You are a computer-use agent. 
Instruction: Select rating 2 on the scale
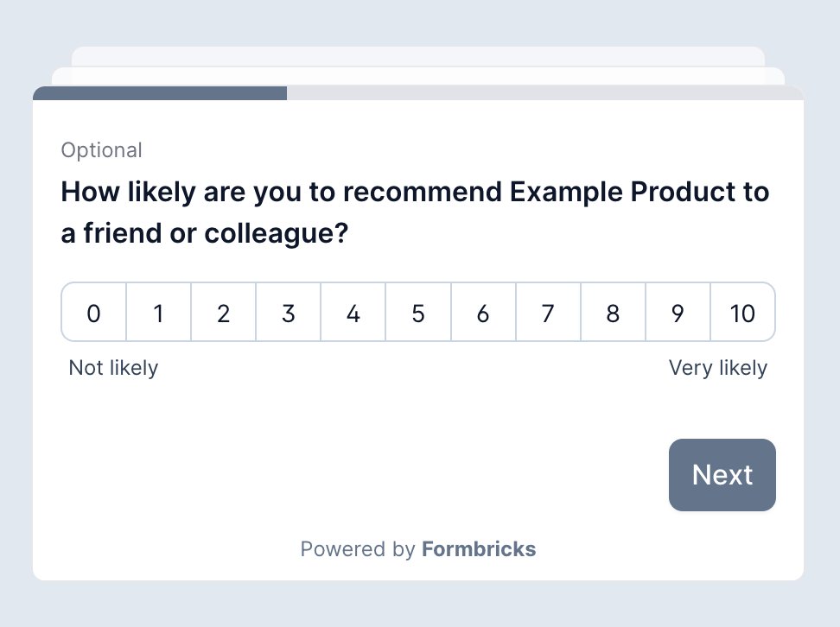click(x=223, y=313)
